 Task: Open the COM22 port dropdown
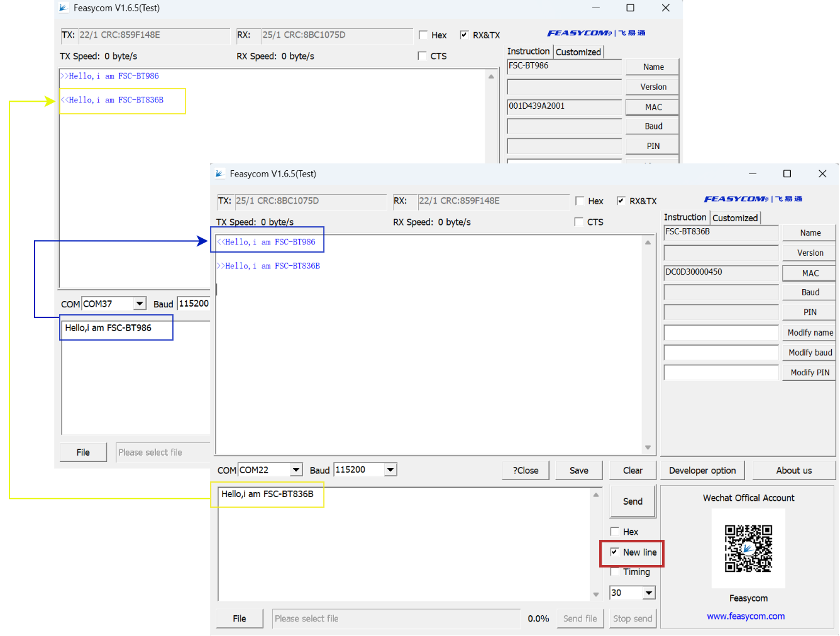click(x=296, y=469)
